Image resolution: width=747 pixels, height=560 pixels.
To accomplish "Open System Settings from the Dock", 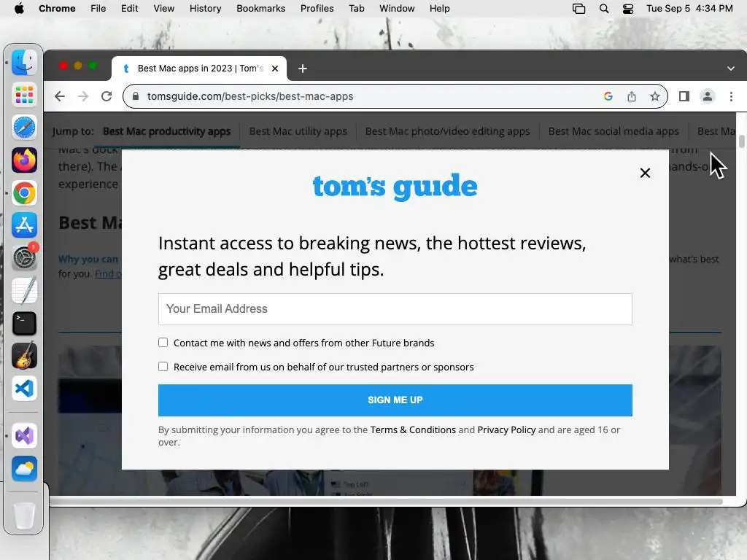I will tap(24, 257).
